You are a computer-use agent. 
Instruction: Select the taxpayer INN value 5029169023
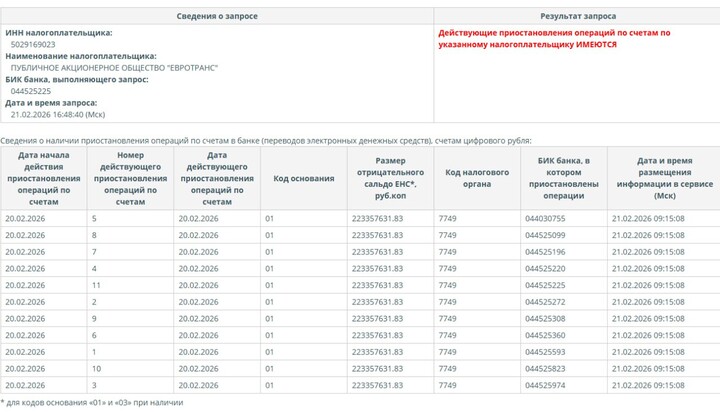pyautogui.click(x=33, y=45)
